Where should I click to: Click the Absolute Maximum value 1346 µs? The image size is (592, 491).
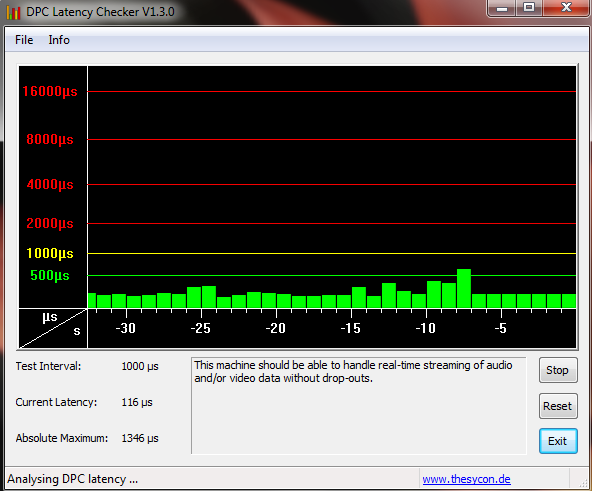click(x=140, y=438)
